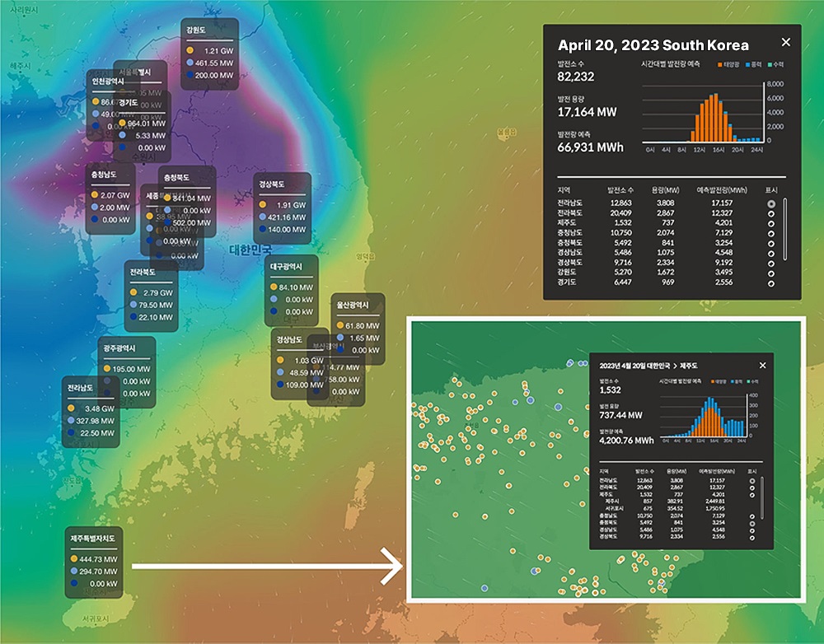Close the April 20, 2023 South Korea panel
Screen dimensions: 824x644
pos(785,42)
